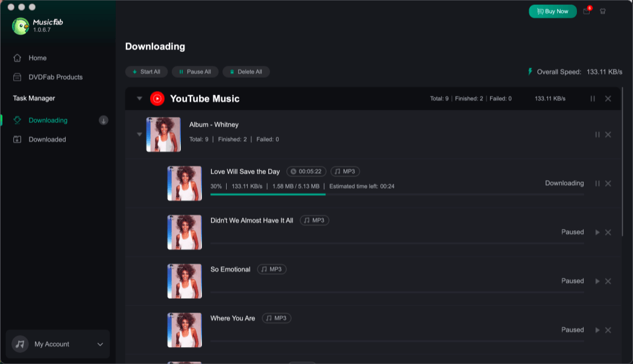Click the Estimated time left: 00:24 text
633x364 pixels.
coord(362,186)
